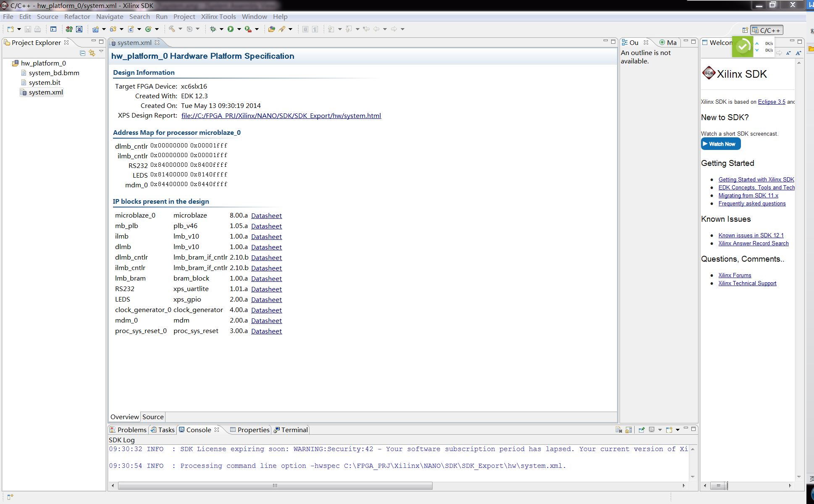Click the Watch Now button
The width and height of the screenshot is (814, 504).
coord(721,144)
